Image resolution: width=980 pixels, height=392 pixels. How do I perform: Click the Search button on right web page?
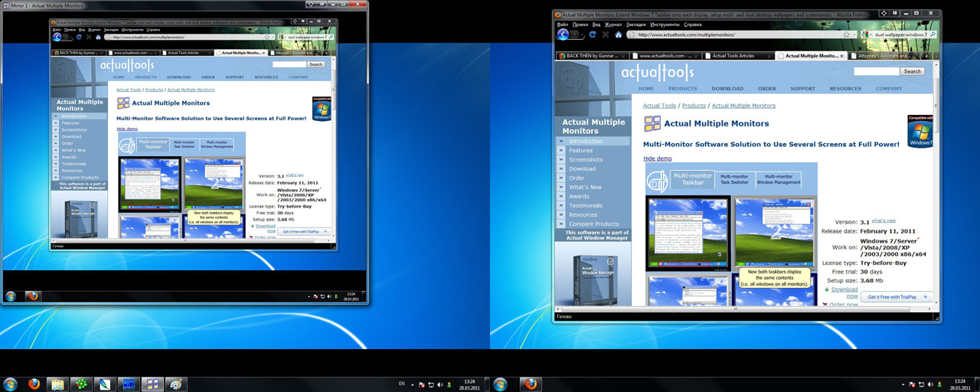tap(912, 71)
